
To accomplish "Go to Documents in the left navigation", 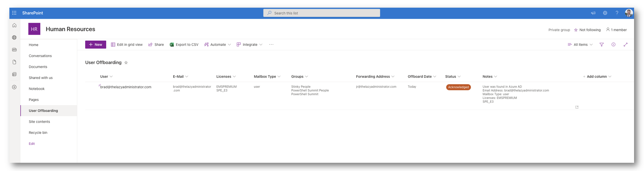I will tap(38, 67).
